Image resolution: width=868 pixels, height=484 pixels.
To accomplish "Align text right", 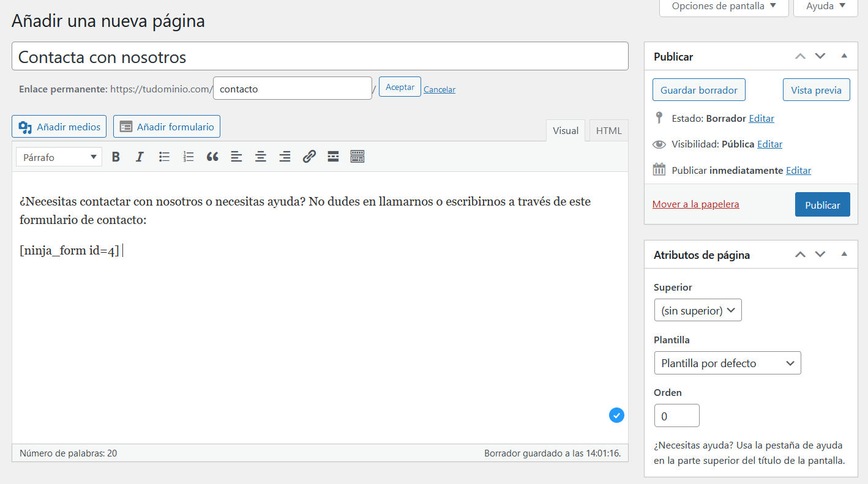I will [285, 157].
